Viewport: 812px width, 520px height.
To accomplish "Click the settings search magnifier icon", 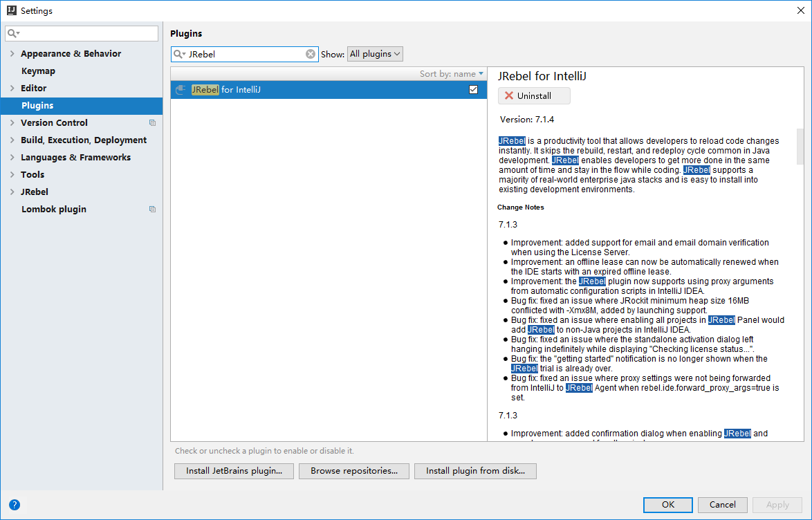I will 12,33.
